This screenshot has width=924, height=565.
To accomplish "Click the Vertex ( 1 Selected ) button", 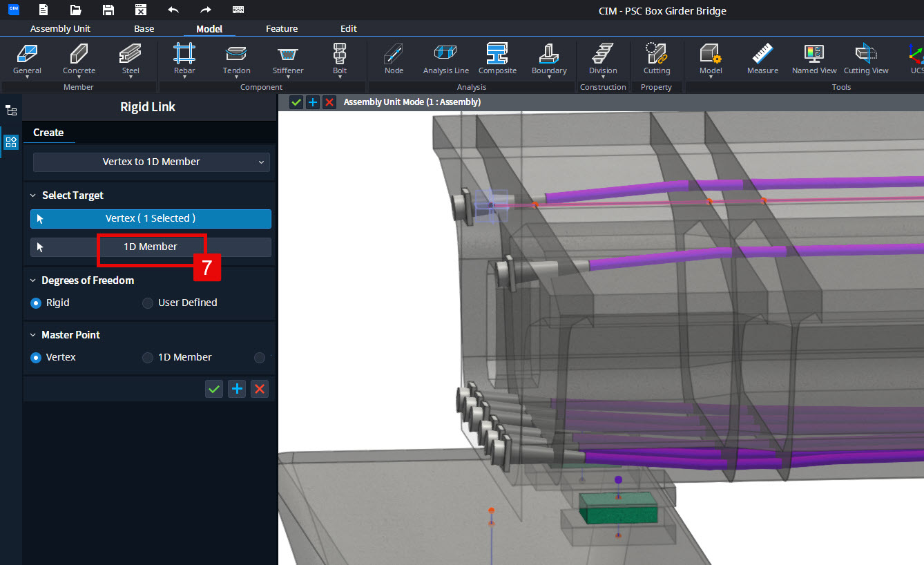I will point(151,218).
